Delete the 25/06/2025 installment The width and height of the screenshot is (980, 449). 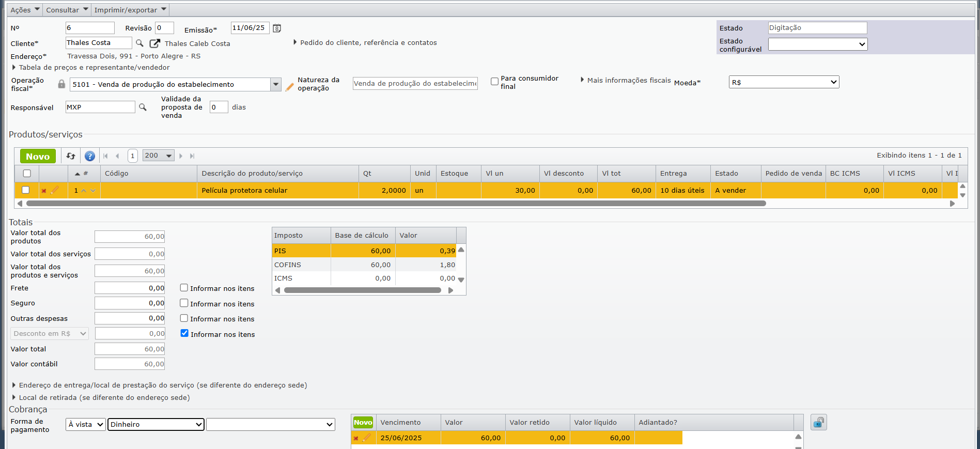pyautogui.click(x=356, y=439)
